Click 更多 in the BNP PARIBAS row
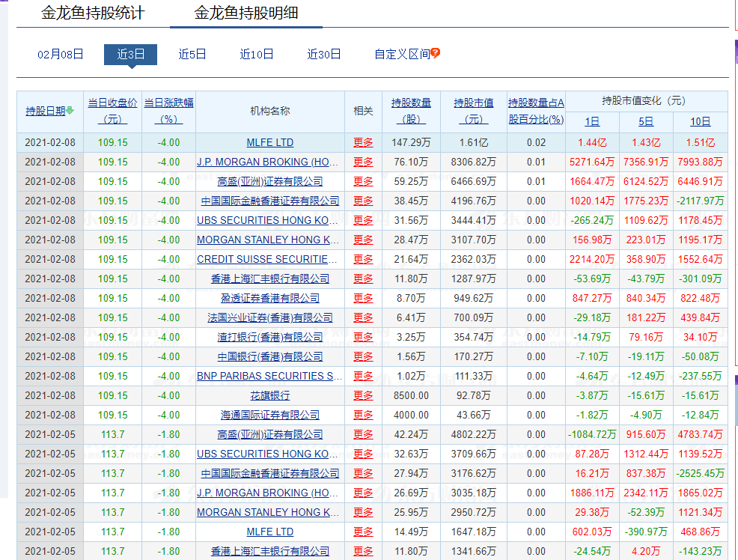This screenshot has width=738, height=560. click(363, 376)
